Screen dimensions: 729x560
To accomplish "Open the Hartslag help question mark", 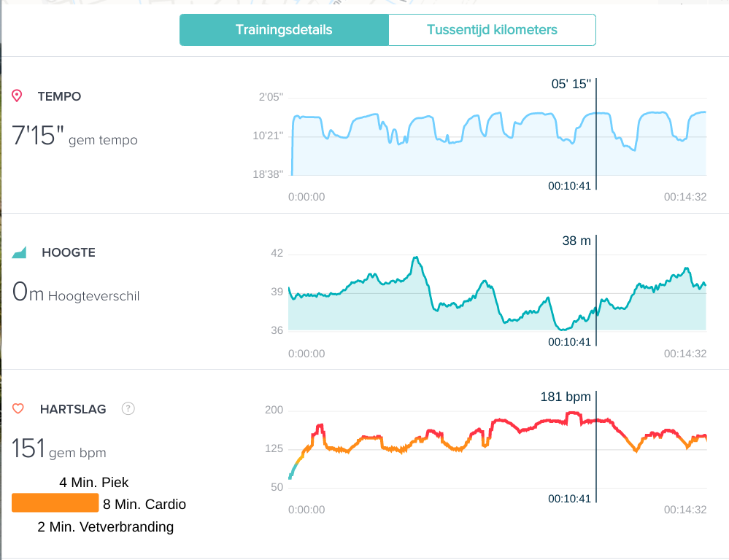I will coord(128,408).
